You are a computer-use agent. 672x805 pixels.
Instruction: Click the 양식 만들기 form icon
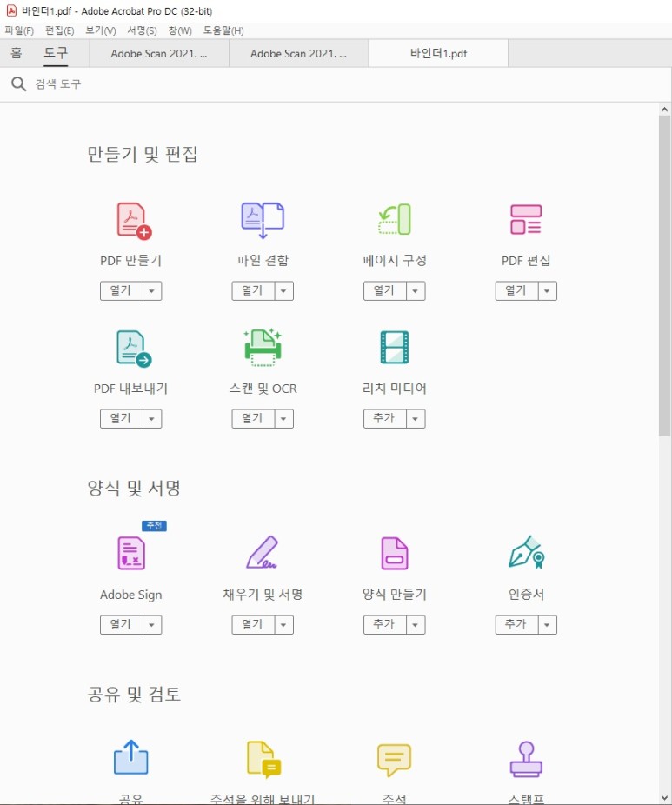[x=395, y=553]
